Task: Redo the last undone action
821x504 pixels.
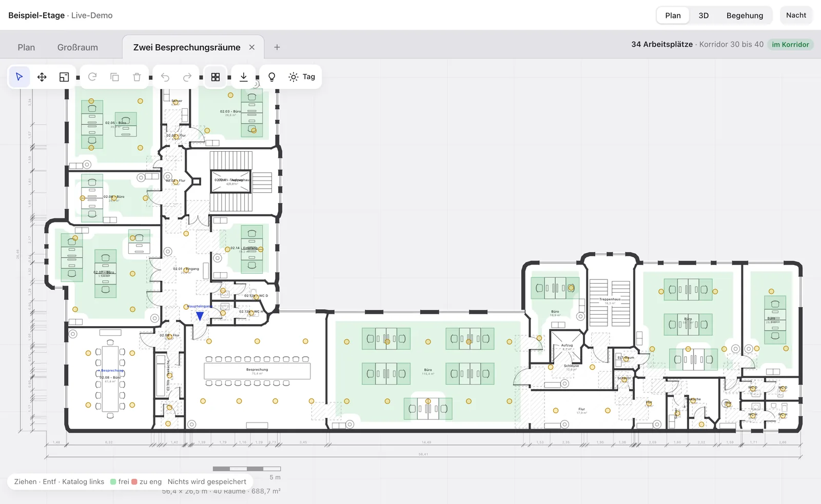Action: point(187,77)
